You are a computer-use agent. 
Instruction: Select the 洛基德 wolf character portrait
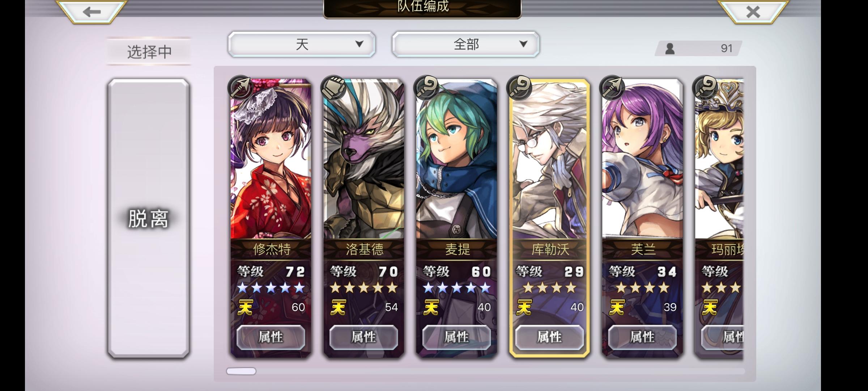[364, 159]
